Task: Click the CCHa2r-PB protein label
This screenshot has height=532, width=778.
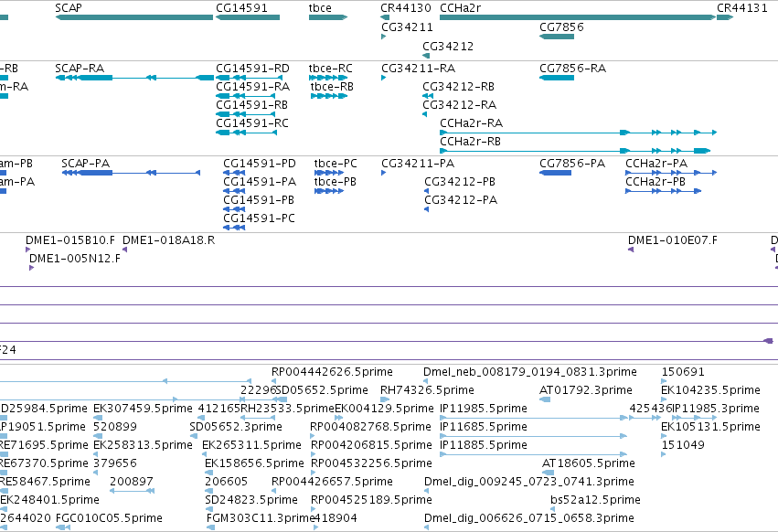Action: pos(655,182)
